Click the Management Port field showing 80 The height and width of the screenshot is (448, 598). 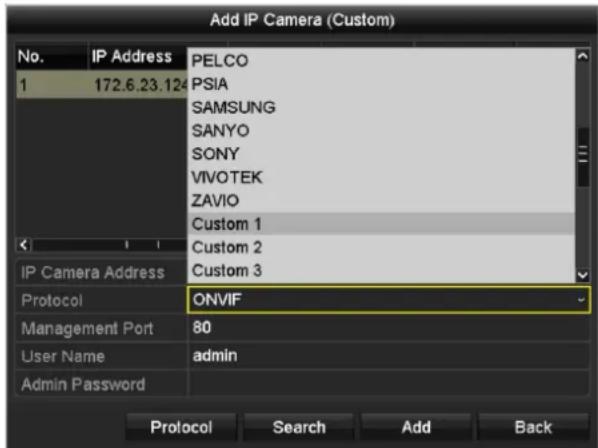389,328
